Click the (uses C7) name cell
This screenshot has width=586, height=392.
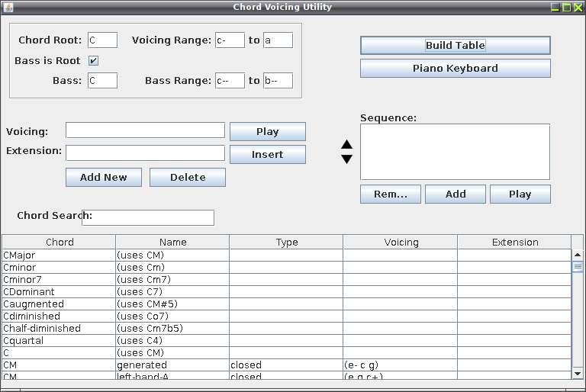click(x=172, y=292)
